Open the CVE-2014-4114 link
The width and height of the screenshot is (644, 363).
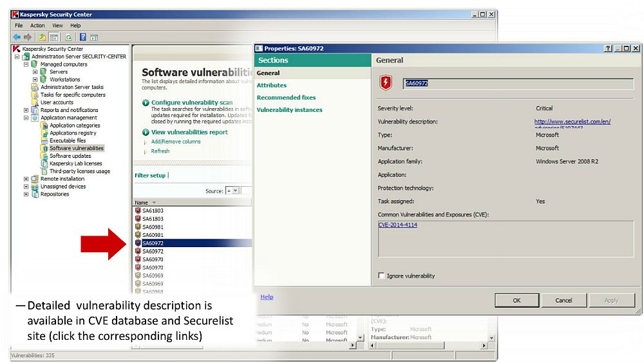click(x=397, y=225)
